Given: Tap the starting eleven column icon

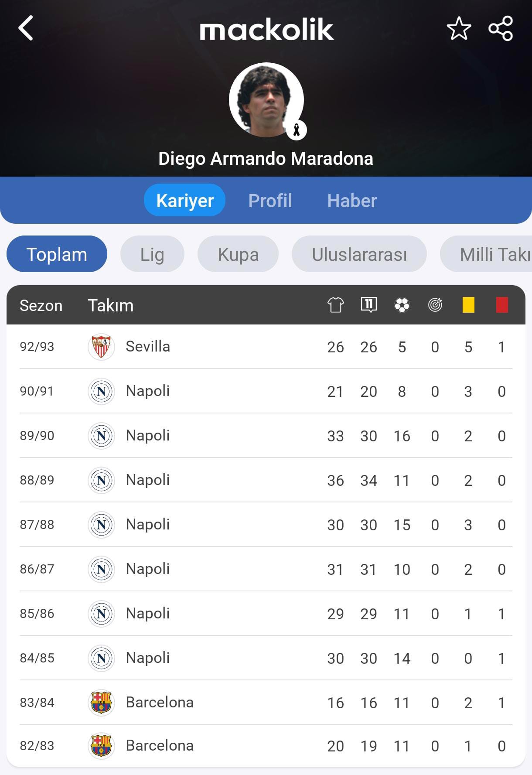Looking at the screenshot, I should [x=368, y=304].
